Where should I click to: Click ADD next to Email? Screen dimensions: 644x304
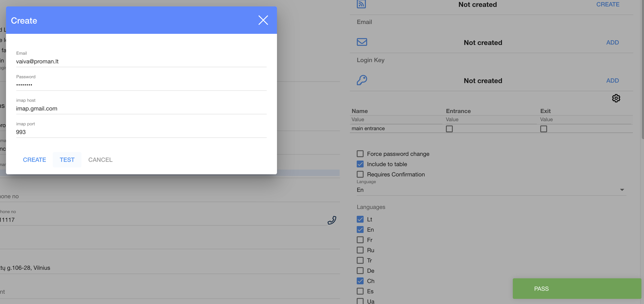click(x=612, y=42)
